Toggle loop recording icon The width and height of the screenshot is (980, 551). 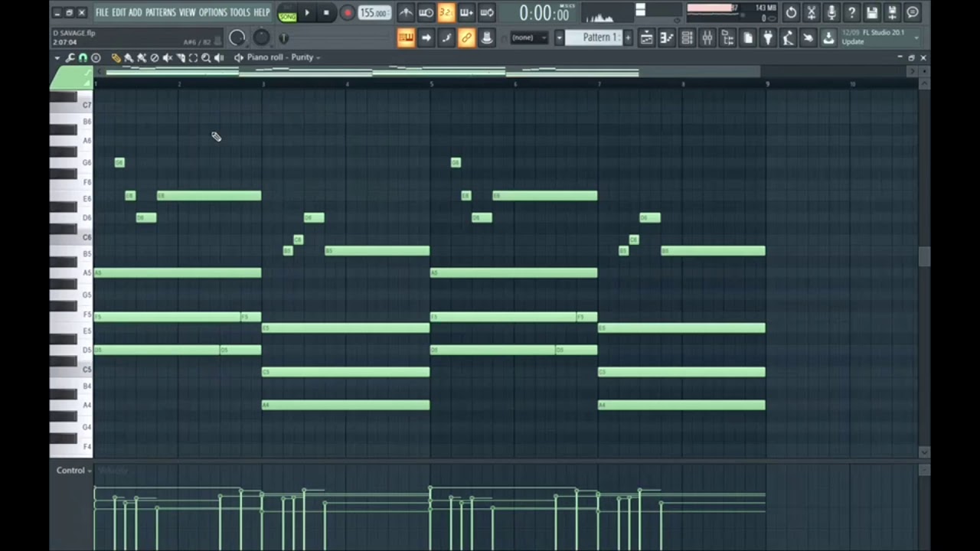(x=486, y=12)
